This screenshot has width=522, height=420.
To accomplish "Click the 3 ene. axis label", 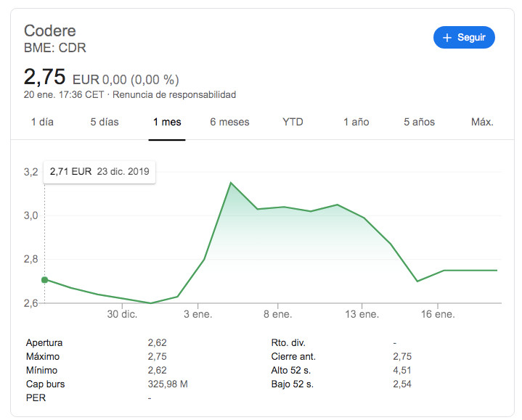I will tap(198, 314).
